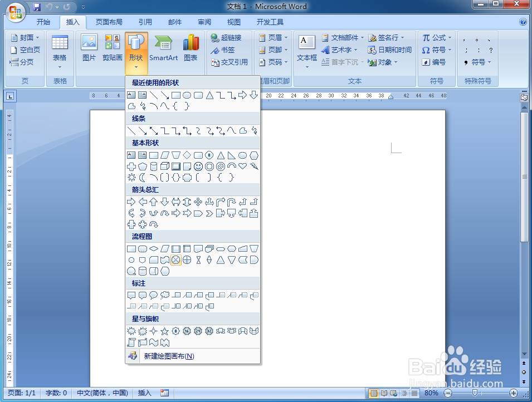This screenshot has width=532, height=402.
Task: Pick the quad arrow in block arrows
Action: click(x=198, y=202)
